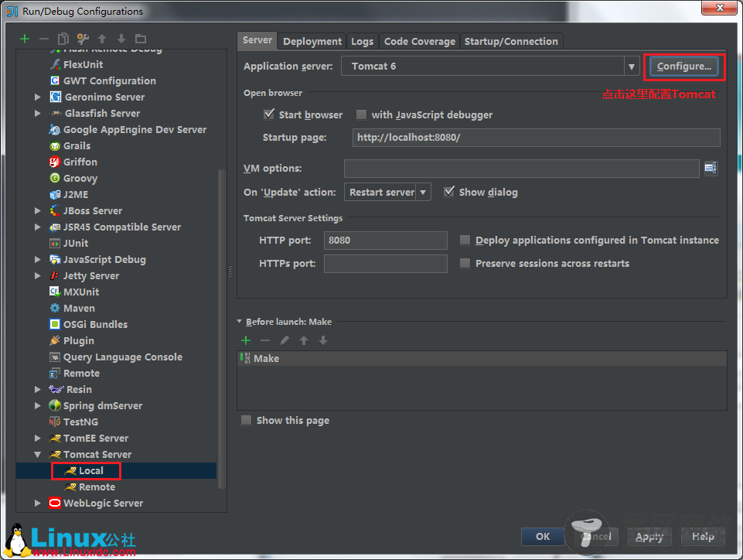Collapse the Before launch section

point(240,322)
